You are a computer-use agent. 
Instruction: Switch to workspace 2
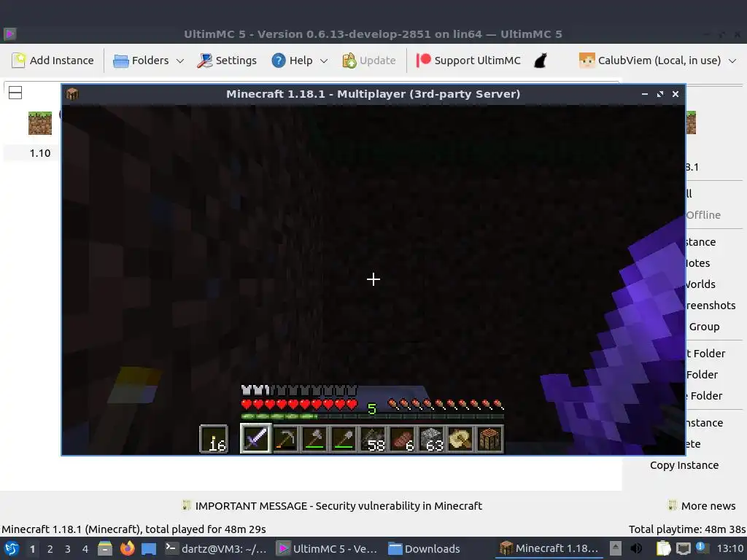[50, 549]
